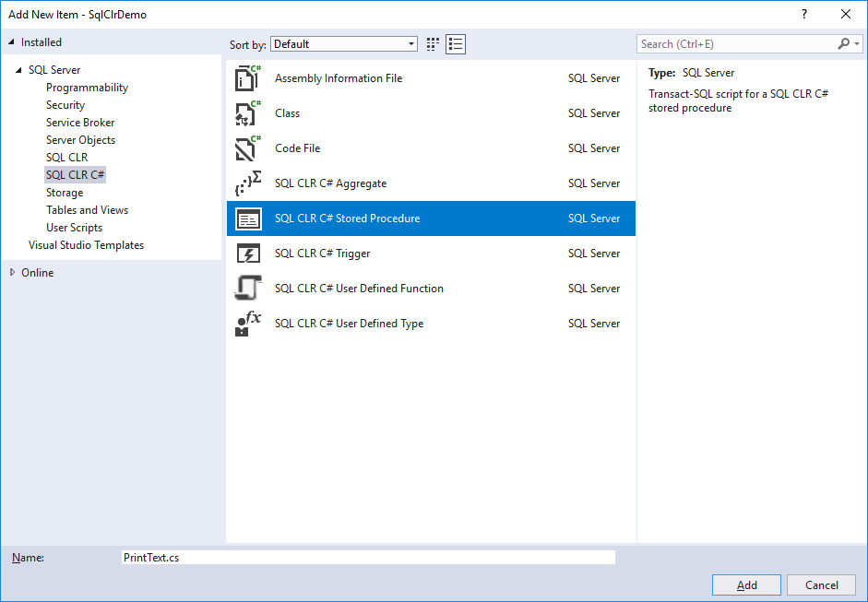The width and height of the screenshot is (868, 602).
Task: Switch to small icons grid view
Action: pos(433,44)
